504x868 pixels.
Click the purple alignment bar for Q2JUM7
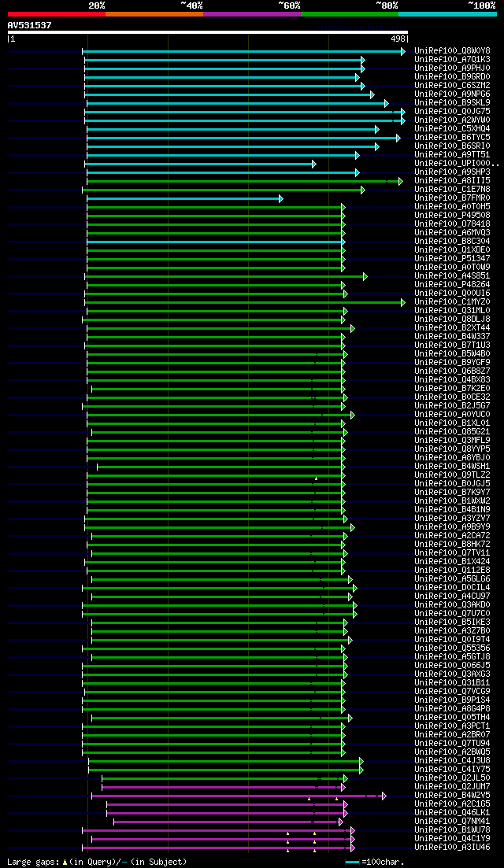(223, 787)
